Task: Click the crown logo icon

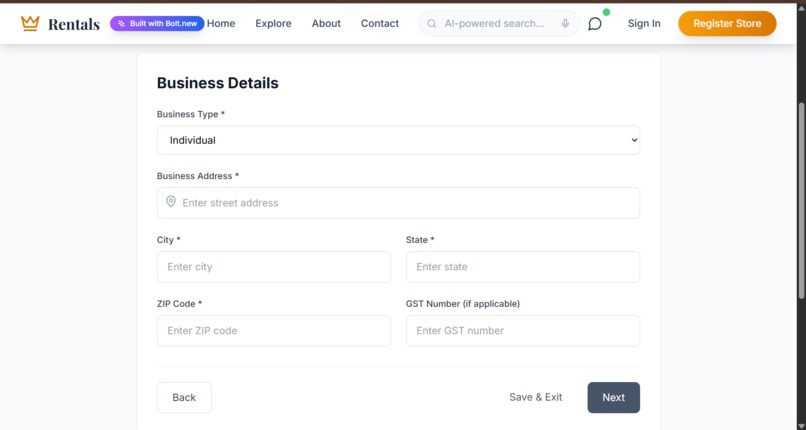Action: coord(30,23)
